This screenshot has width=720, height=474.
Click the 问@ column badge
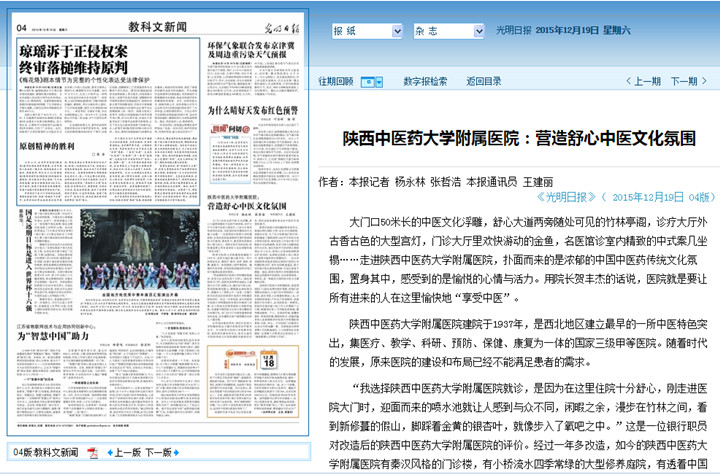230,129
